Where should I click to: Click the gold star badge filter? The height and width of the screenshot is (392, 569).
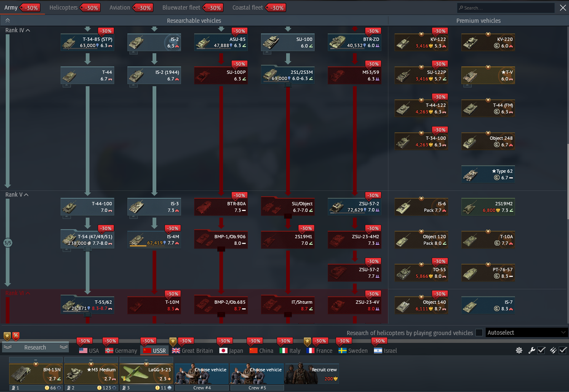pos(7,336)
